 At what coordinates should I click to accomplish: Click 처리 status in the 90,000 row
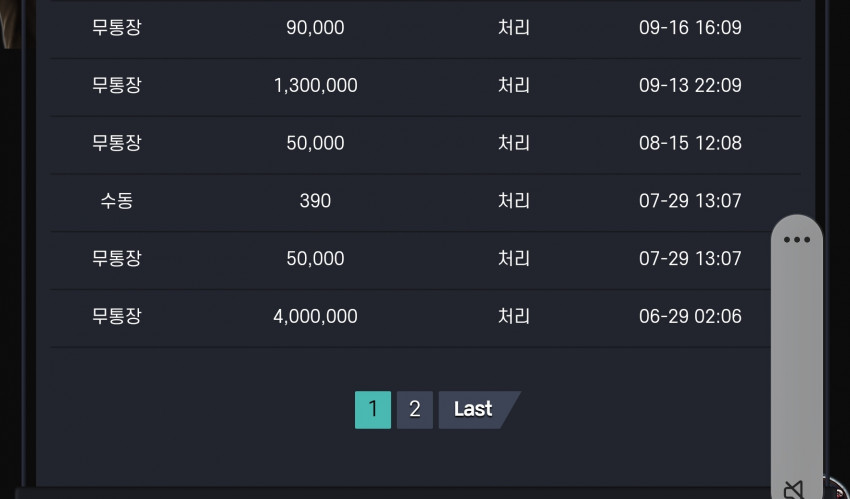[x=513, y=28]
